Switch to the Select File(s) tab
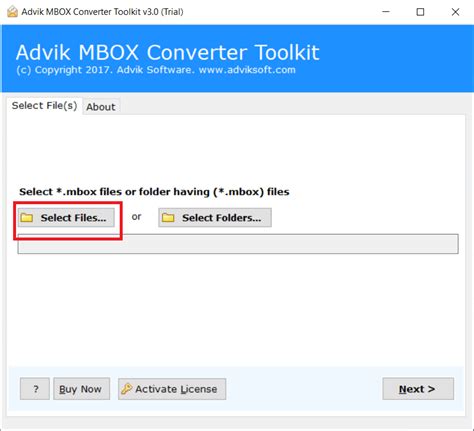 tap(44, 106)
